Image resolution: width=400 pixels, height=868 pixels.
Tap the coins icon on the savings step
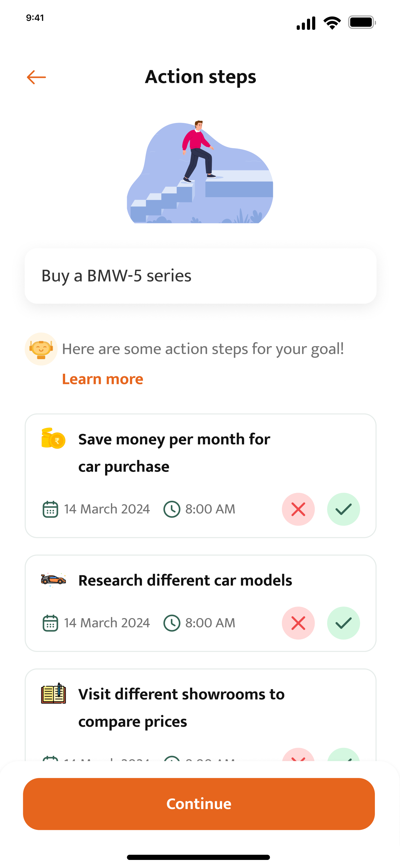click(x=53, y=438)
